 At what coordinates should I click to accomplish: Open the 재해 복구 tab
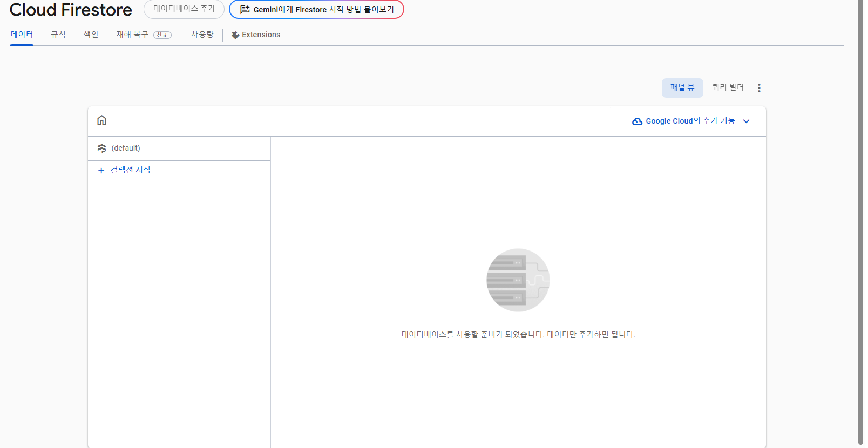pyautogui.click(x=144, y=34)
